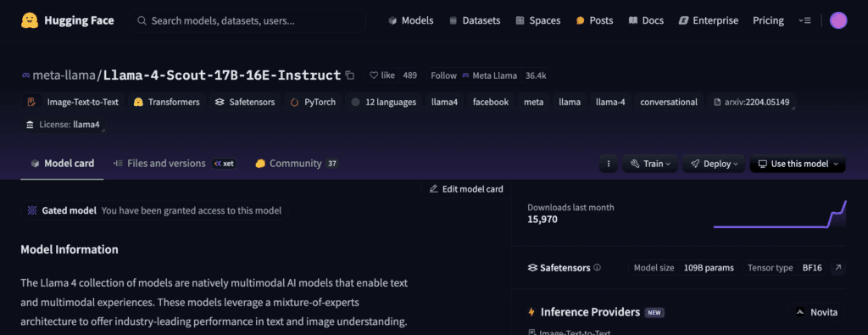Viewport: 868px width, 335px height.
Task: Open the arxiv:2204.05149 paper tag
Action: coord(752,102)
